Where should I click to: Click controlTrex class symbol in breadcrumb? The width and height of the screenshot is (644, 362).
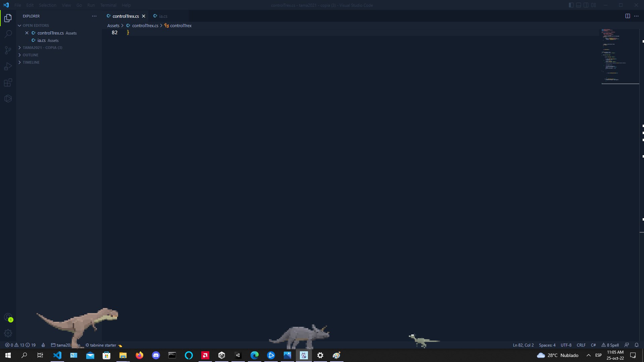click(180, 25)
